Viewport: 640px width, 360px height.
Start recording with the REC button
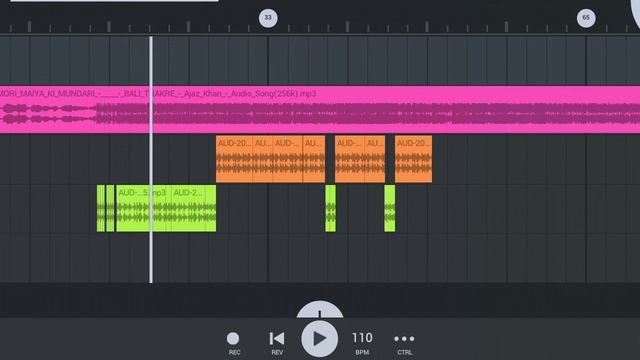(x=233, y=343)
